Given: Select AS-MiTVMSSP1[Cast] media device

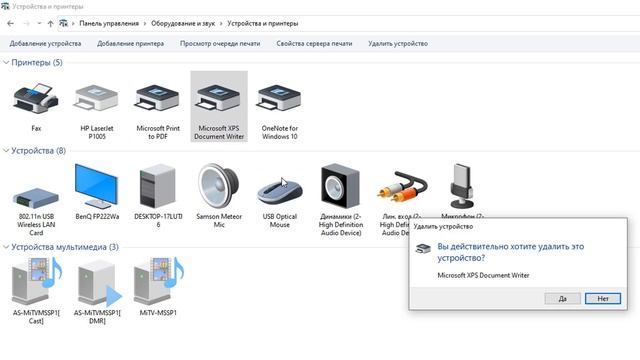Looking at the screenshot, I should pyautogui.click(x=36, y=282).
